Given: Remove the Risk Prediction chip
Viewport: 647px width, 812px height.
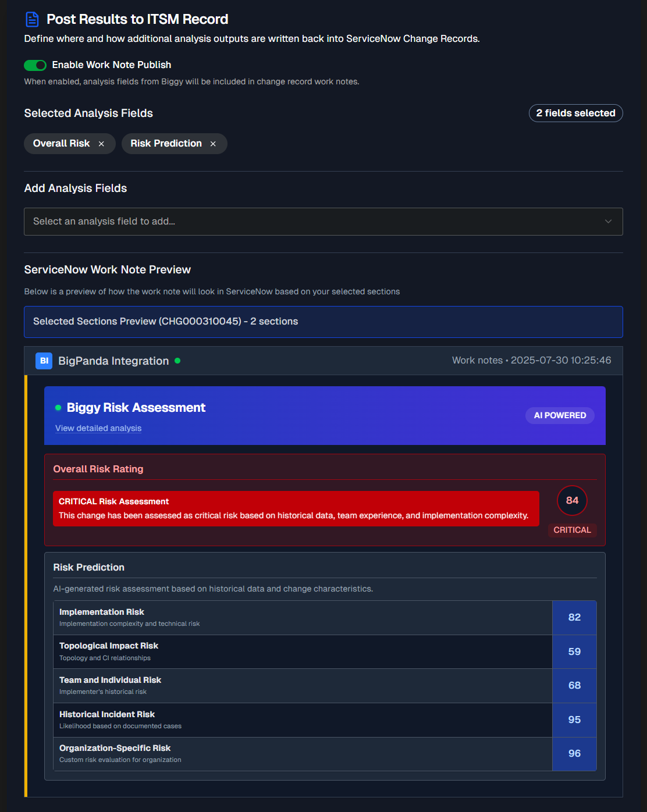Looking at the screenshot, I should [213, 144].
